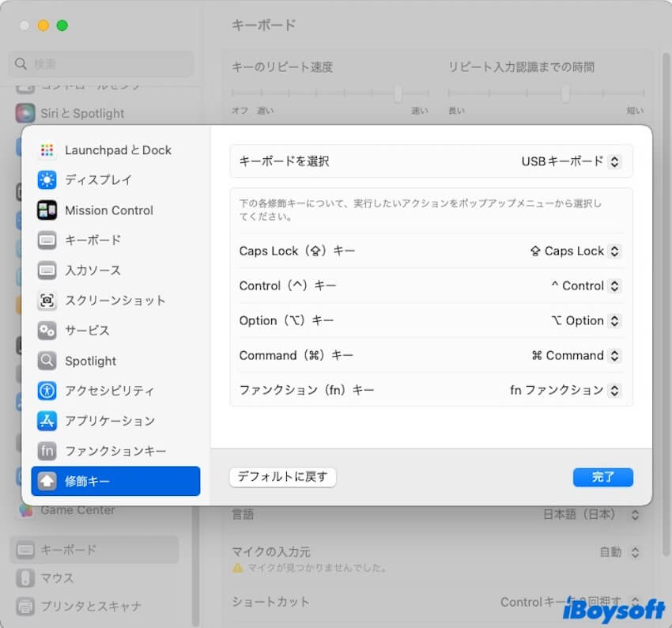
Task: Click the ファンクションキー fn icon
Action: 47,451
